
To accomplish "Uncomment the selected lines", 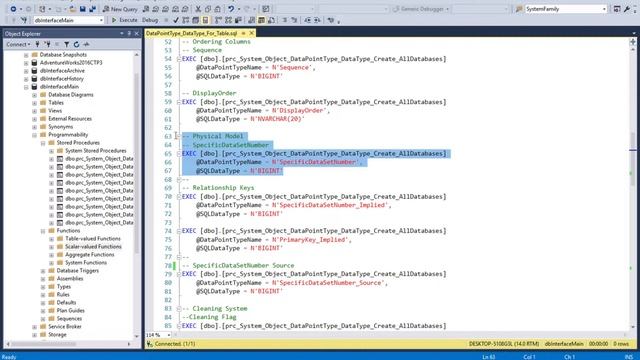I will pyautogui.click(x=294, y=20).
